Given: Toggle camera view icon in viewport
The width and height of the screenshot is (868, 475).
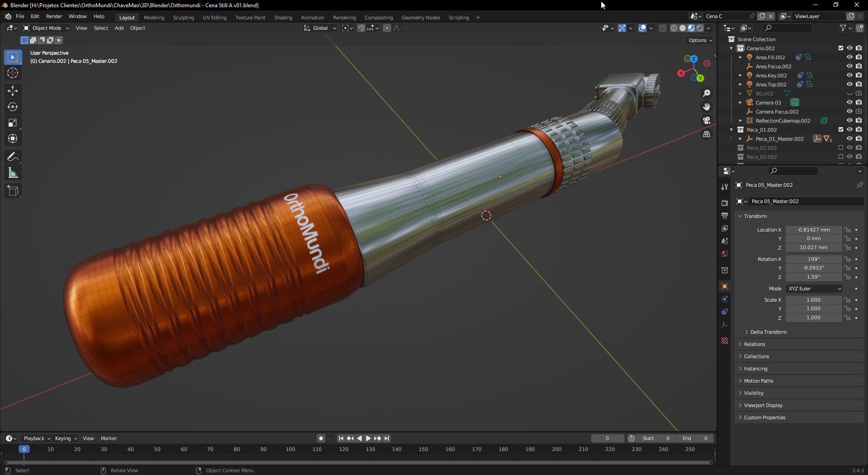Looking at the screenshot, I should (707, 120).
